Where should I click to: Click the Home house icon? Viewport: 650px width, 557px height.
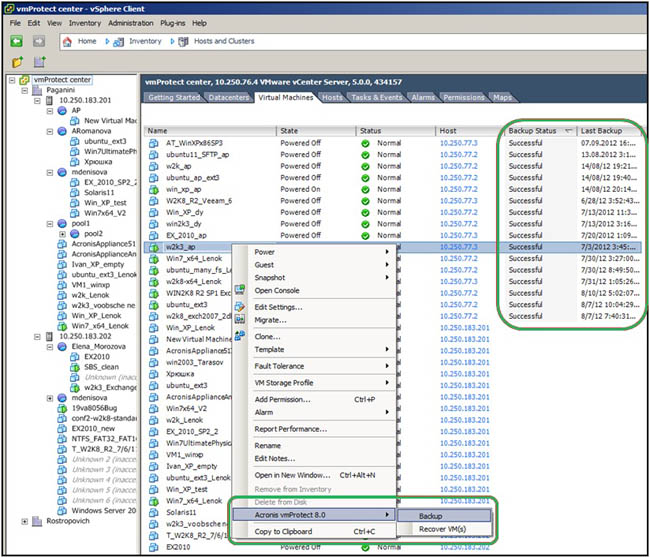click(x=67, y=41)
